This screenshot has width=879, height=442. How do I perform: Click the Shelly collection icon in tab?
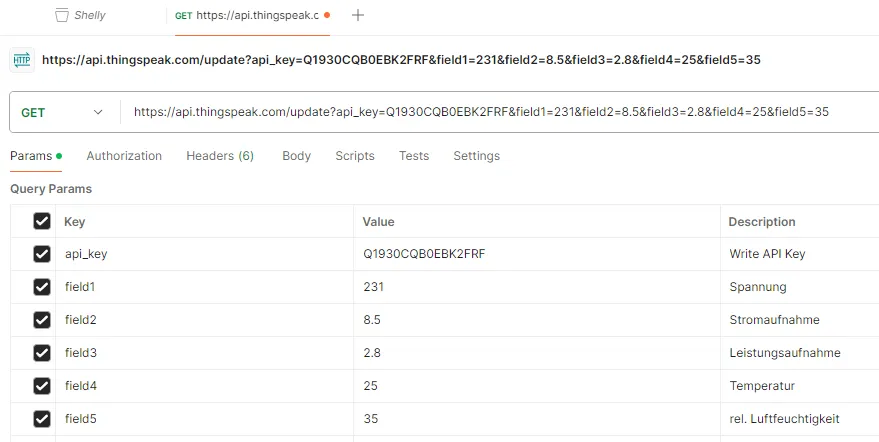pyautogui.click(x=62, y=15)
